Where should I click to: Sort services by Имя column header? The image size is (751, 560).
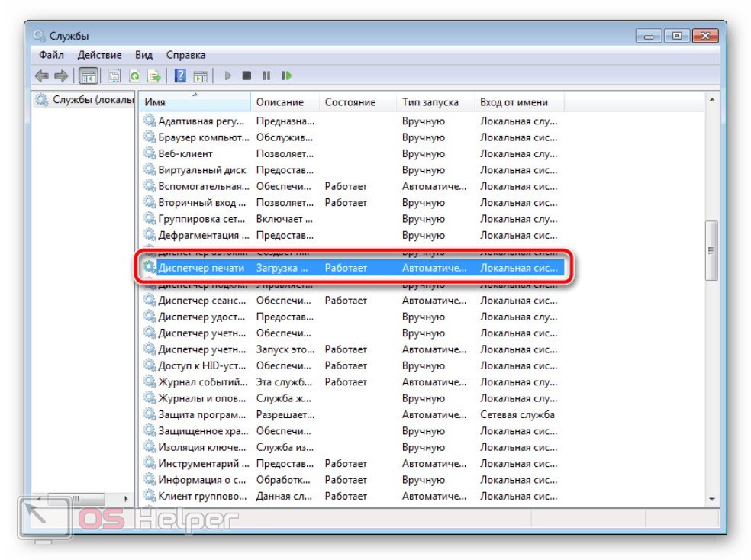point(195,101)
